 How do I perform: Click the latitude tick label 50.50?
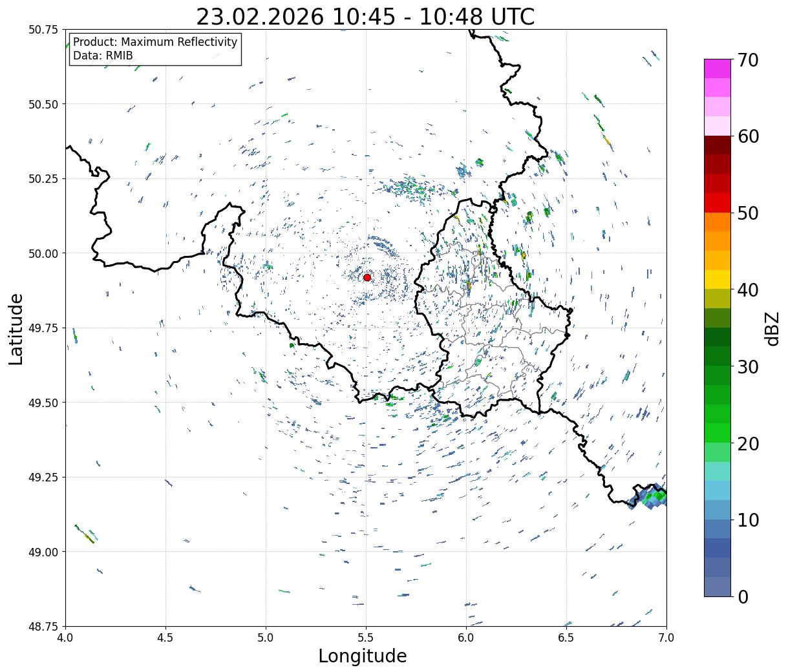click(x=43, y=104)
